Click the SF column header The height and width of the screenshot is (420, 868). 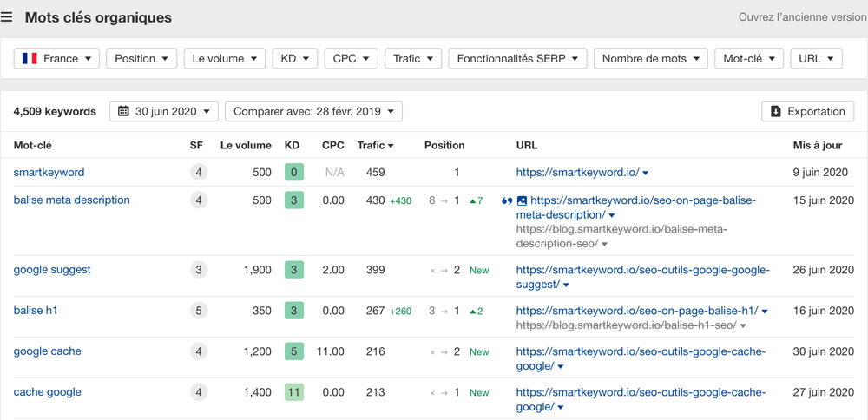[196, 146]
